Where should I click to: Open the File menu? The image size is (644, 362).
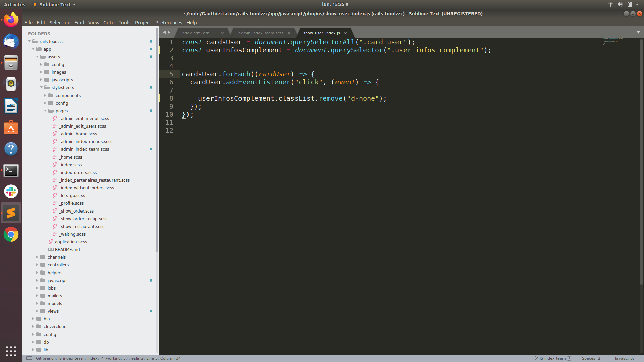point(29,23)
